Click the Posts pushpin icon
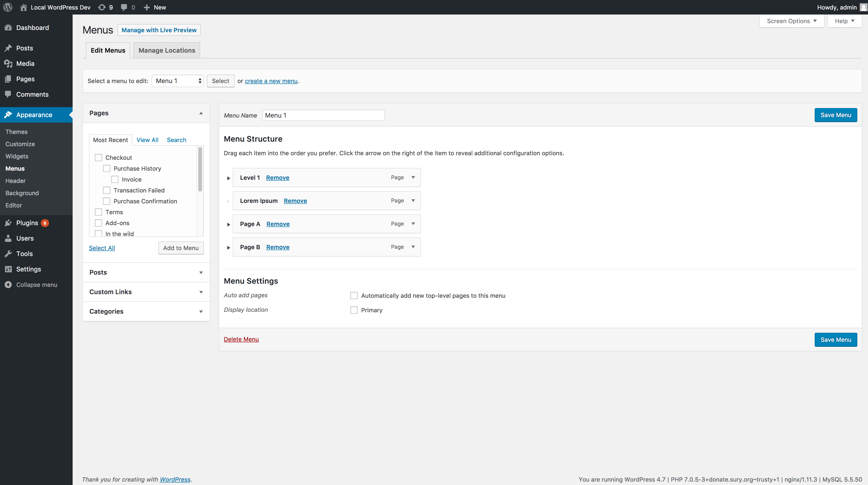 [x=8, y=48]
